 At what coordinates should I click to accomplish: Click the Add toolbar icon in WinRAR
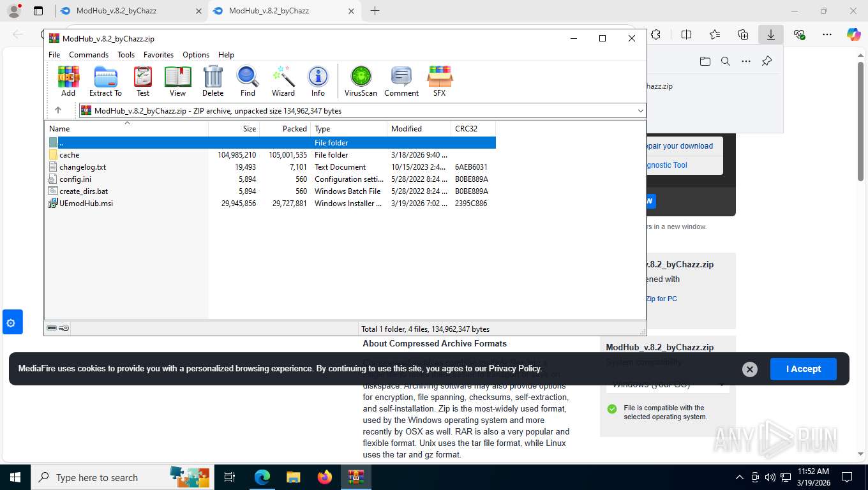[x=68, y=81]
